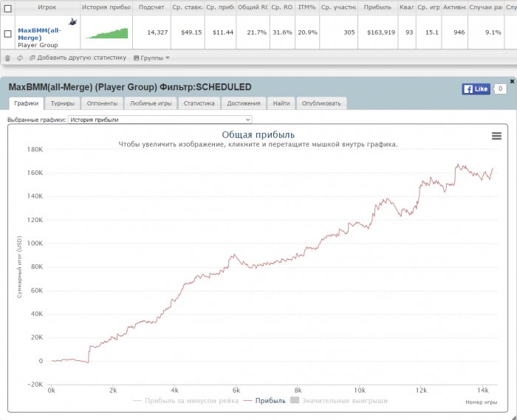Screen dimensions: 517x420
Task: Open the profit history sparkline thumbnail
Action: (x=107, y=33)
